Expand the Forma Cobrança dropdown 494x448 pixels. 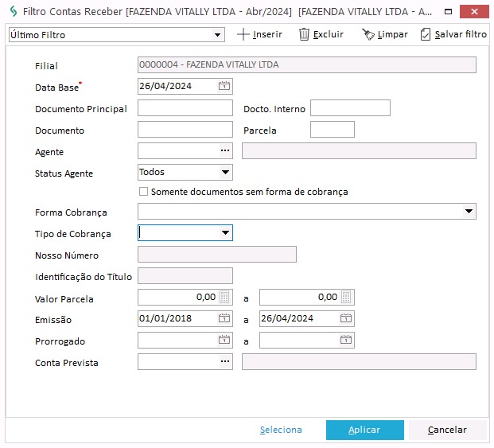click(469, 212)
